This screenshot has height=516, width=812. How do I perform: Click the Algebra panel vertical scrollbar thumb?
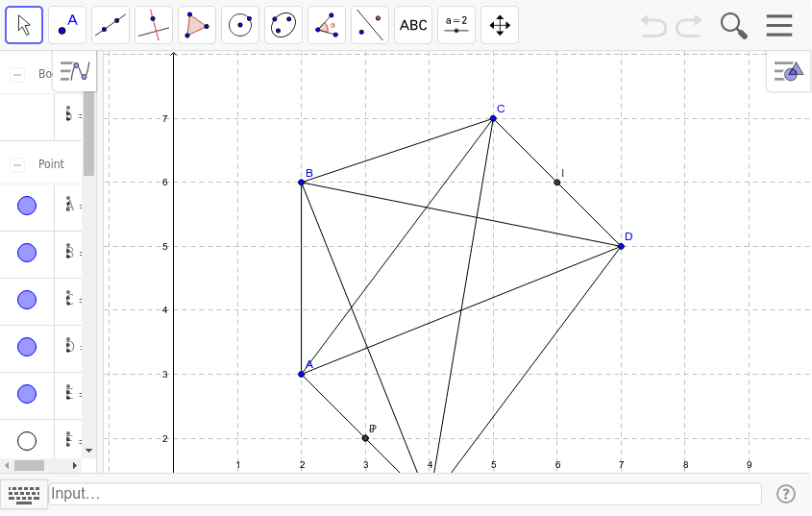(88, 134)
